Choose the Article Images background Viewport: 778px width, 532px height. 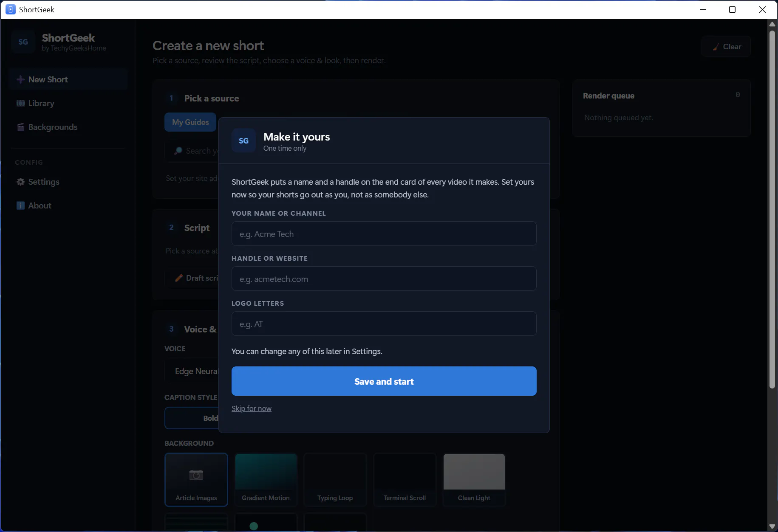pos(196,480)
